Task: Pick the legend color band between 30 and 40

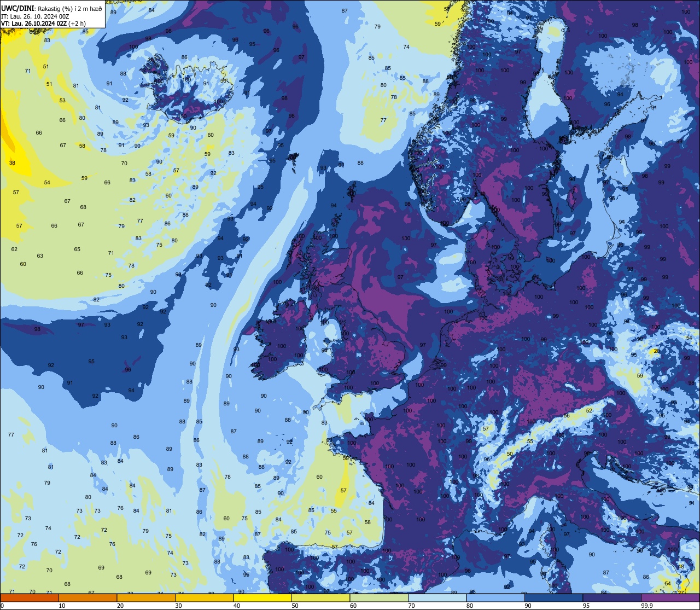Action: coord(204,597)
